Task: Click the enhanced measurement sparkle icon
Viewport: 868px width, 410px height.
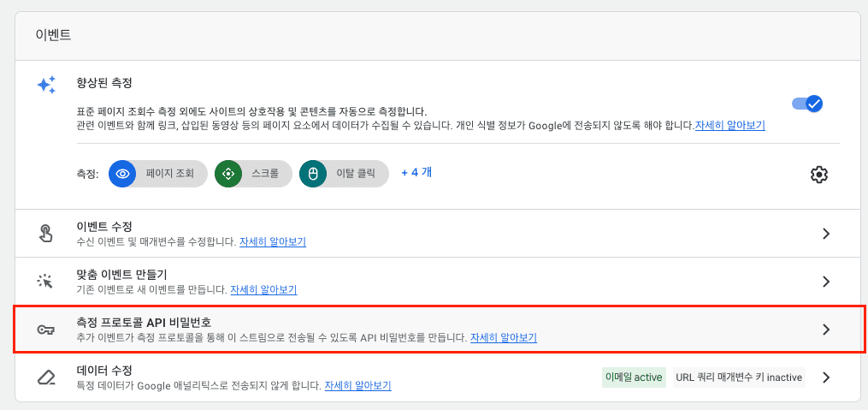Action: [46, 85]
